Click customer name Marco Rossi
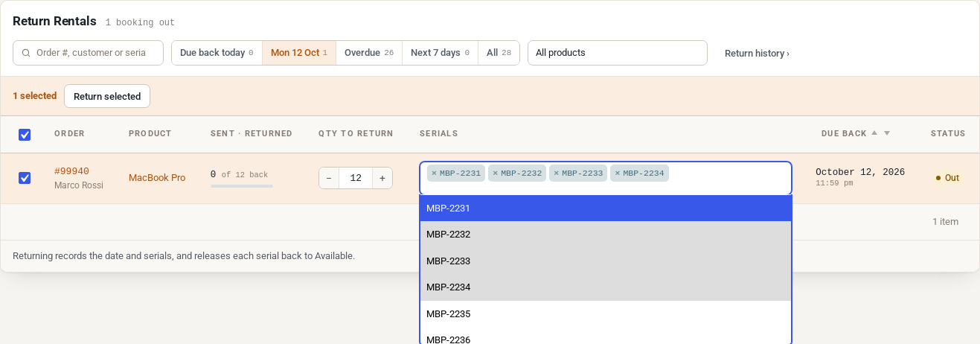Screen dimensions: 980x344 tap(79, 185)
